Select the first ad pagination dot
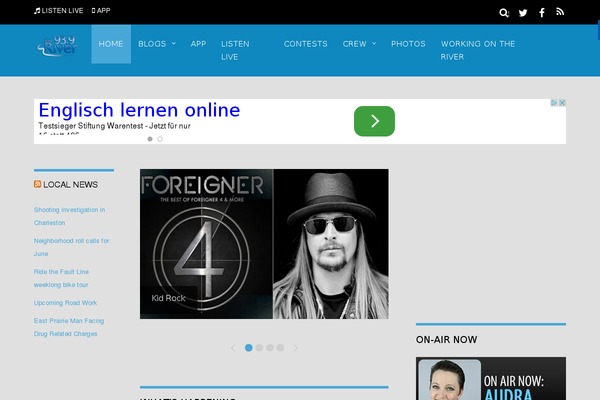Image resolution: width=600 pixels, height=400 pixels. click(150, 139)
